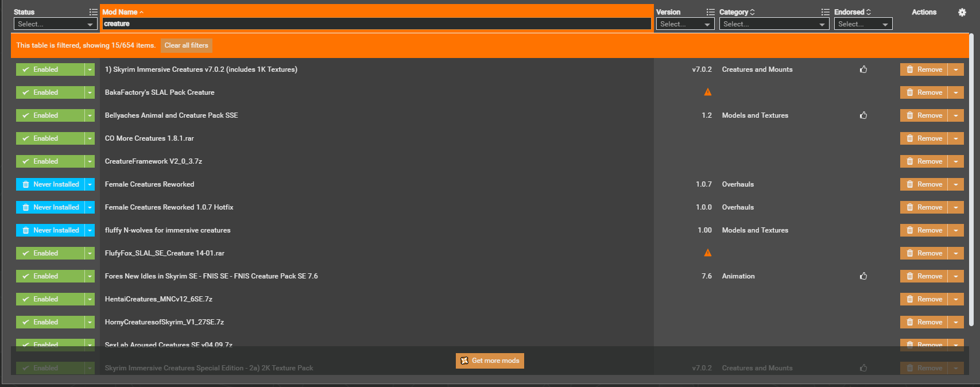The image size is (980, 387).
Task: Click Category column list icon
Action: click(825, 12)
